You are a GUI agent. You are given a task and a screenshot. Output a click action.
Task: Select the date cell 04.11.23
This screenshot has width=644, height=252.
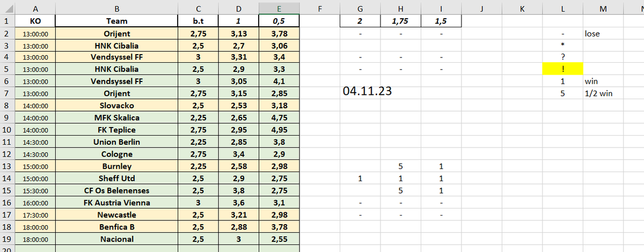(x=367, y=92)
